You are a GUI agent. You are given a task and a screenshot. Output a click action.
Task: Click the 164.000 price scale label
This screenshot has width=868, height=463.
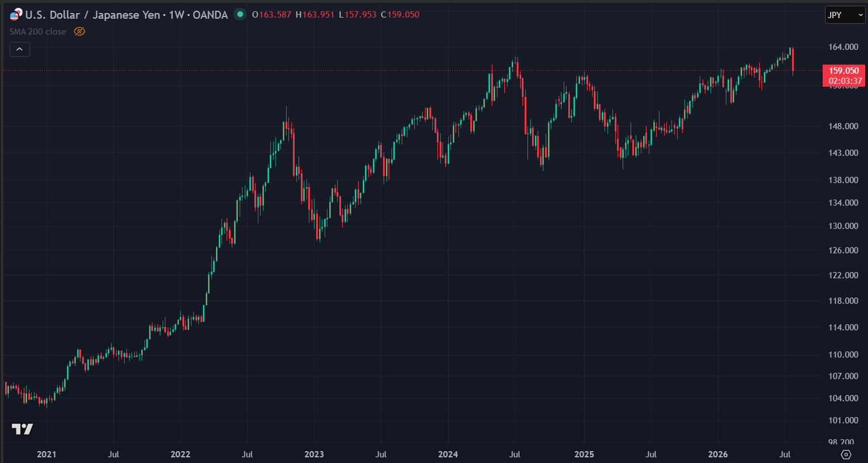point(843,47)
